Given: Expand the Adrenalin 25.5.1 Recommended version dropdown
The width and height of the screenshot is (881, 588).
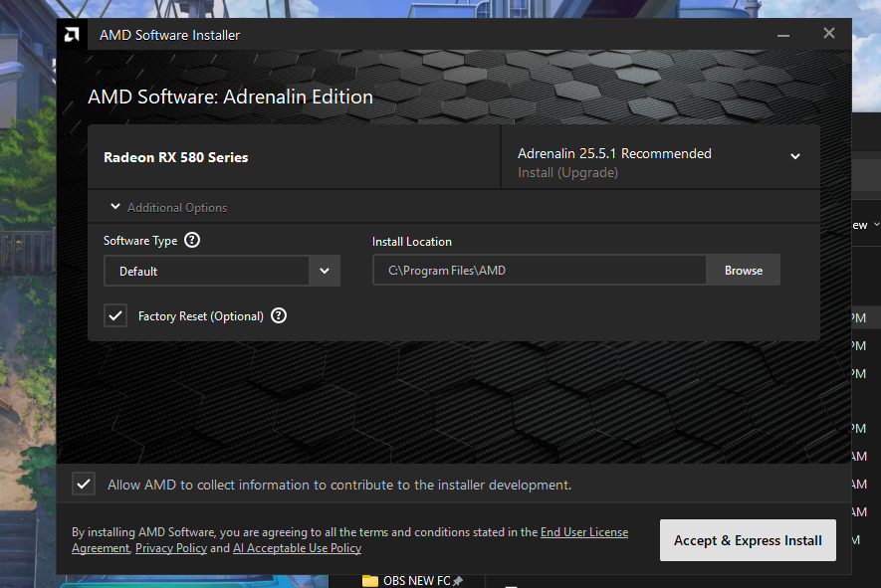Looking at the screenshot, I should coord(795,156).
